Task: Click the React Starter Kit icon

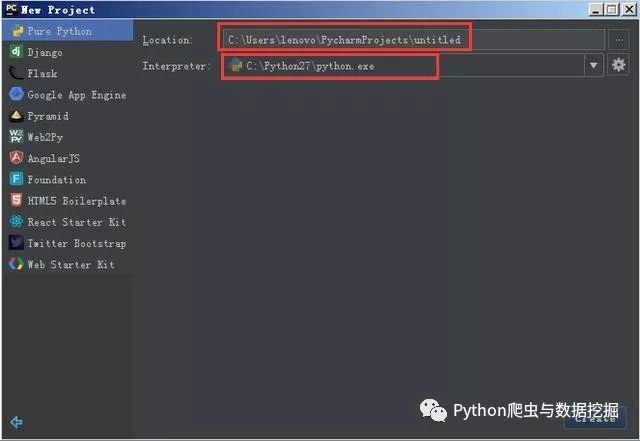Action: click(16, 222)
